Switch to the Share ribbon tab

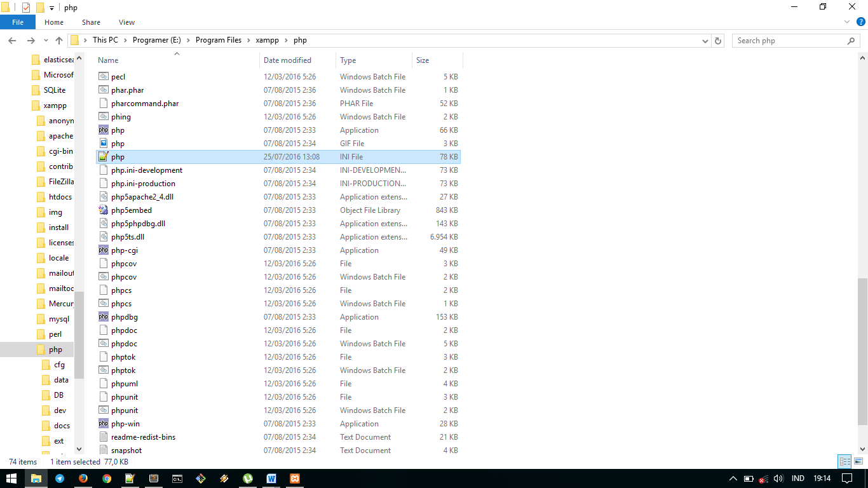click(91, 22)
